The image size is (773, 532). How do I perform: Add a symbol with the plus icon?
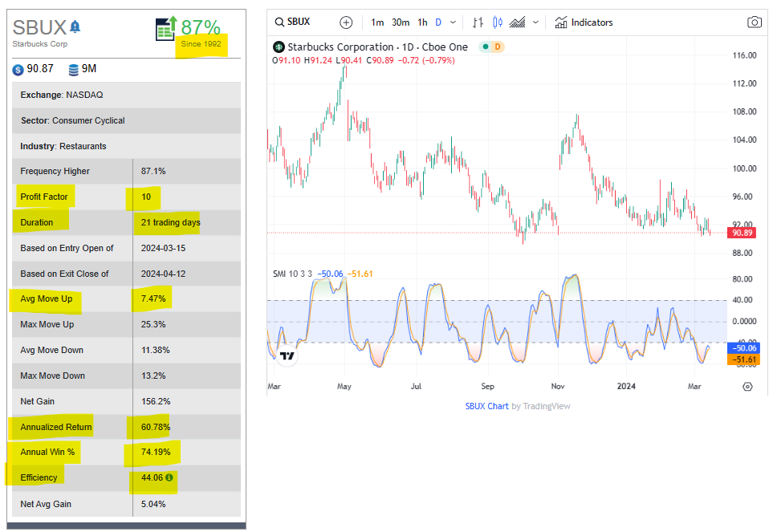point(346,22)
